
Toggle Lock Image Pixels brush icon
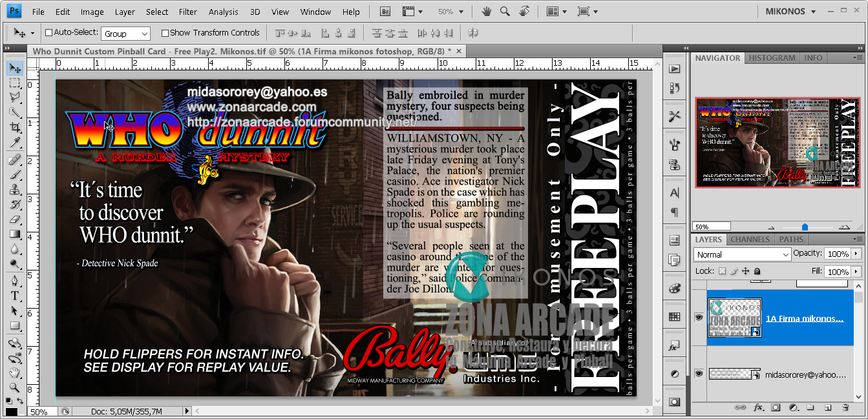pos(734,272)
